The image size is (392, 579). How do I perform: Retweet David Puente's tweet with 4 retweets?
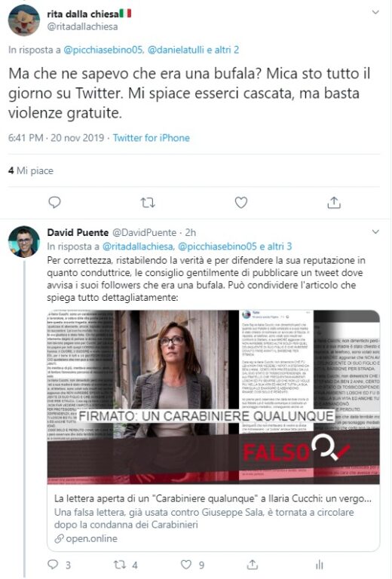(x=120, y=565)
